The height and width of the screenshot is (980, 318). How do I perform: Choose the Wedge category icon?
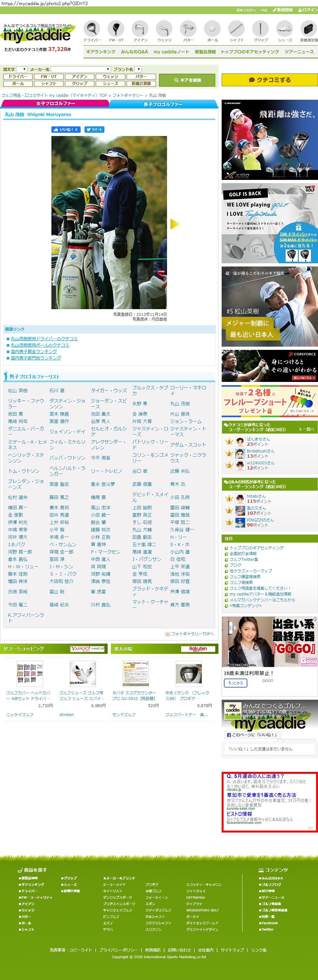pyautogui.click(x=164, y=29)
